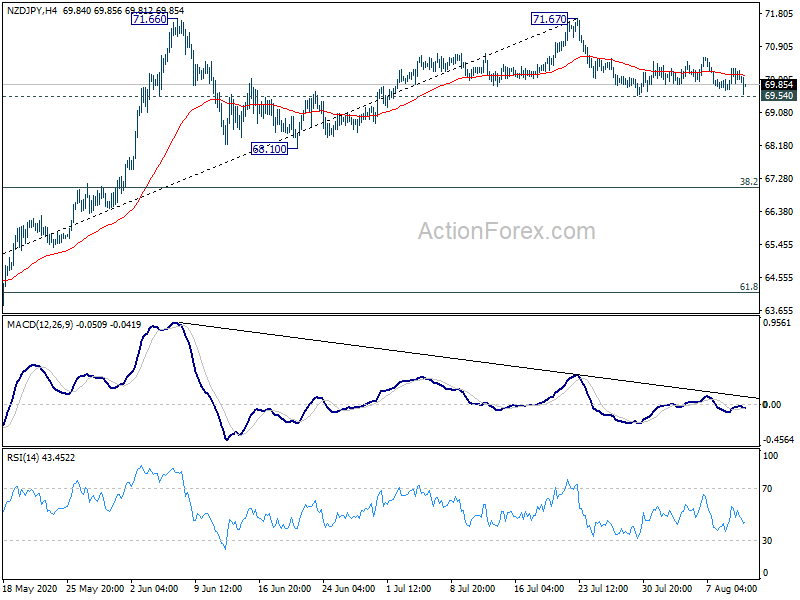The height and width of the screenshot is (600, 800).
Task: Click the current price tag 69.854
Action: click(779, 85)
